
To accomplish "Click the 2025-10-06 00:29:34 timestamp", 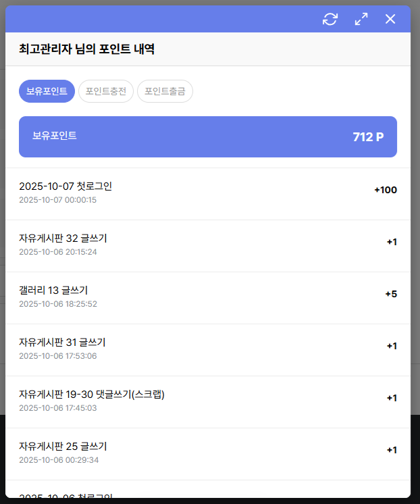I will pyautogui.click(x=58, y=460).
